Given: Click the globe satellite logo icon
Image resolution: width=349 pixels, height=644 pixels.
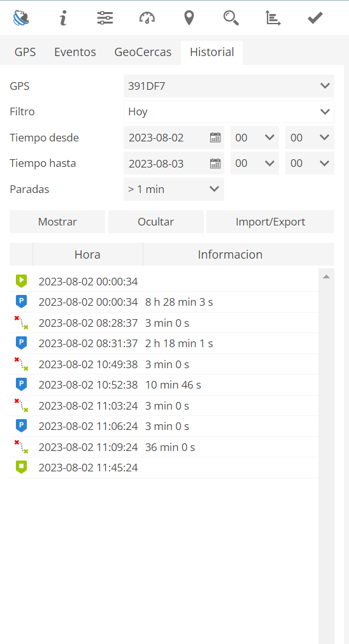Looking at the screenshot, I should [21, 18].
